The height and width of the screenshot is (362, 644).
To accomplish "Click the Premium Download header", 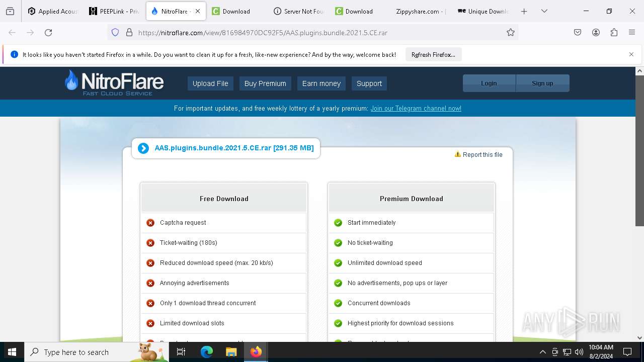I will [x=412, y=199].
